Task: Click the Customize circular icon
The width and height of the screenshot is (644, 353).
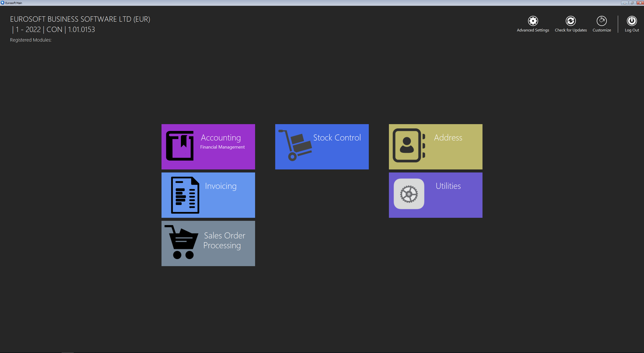Action: click(601, 21)
